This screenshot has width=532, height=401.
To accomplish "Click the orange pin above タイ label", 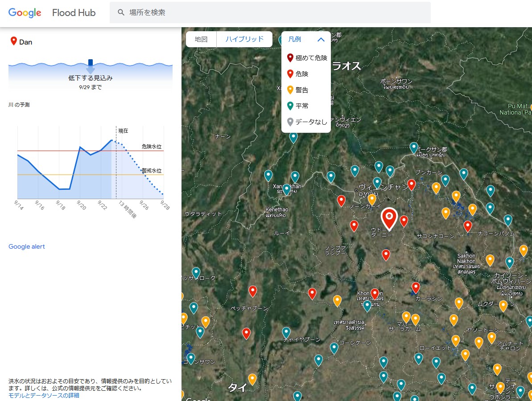I will 252,379.
